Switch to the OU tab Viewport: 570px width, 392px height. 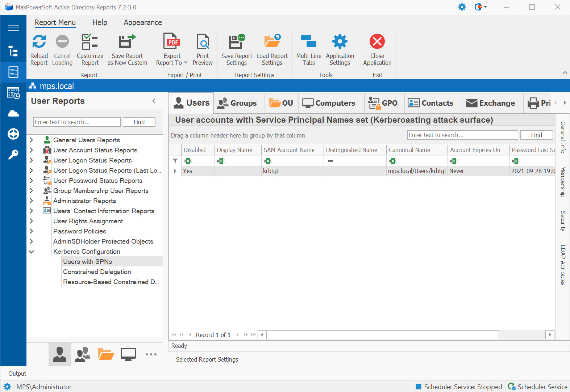pyautogui.click(x=281, y=103)
